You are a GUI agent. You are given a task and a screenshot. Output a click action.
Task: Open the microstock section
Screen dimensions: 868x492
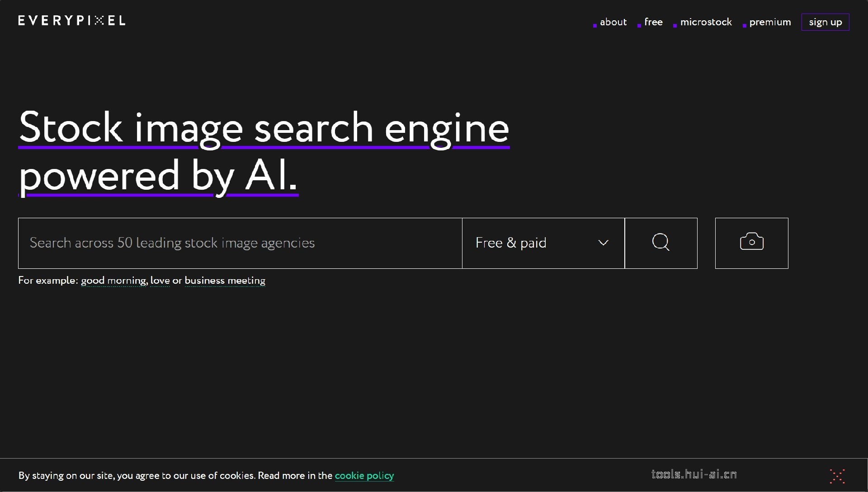(706, 22)
